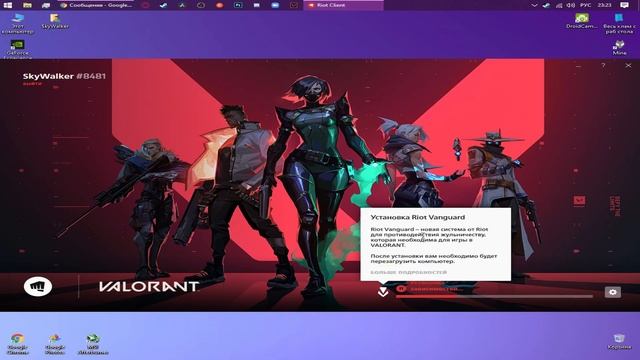Switch to the Riot Client taskbar button

click(343, 5)
